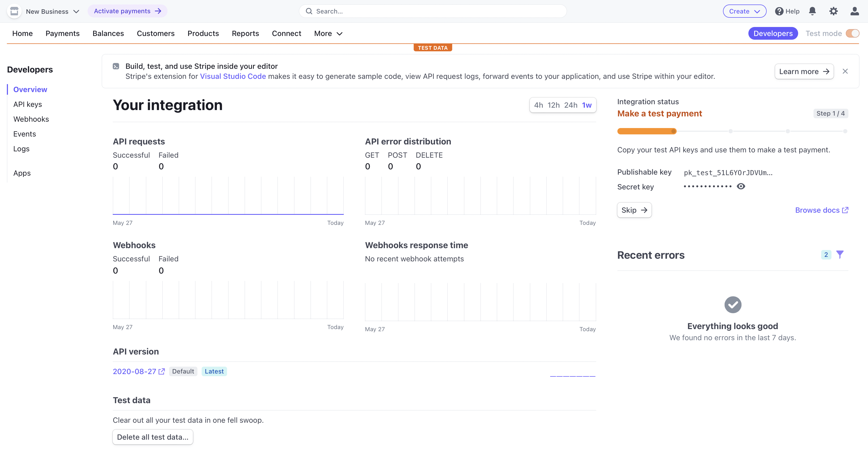Skip the test payment step
Viewport: 868px width, 464px height.
pos(634,210)
